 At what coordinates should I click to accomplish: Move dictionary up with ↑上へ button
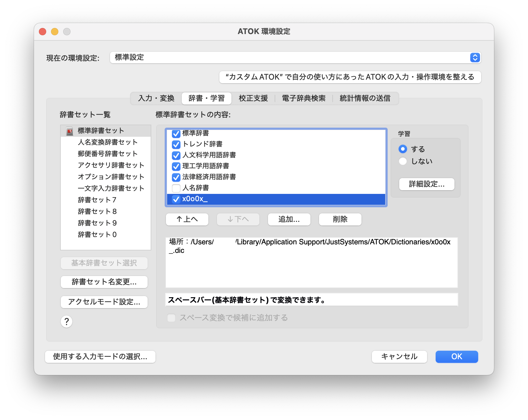(187, 219)
